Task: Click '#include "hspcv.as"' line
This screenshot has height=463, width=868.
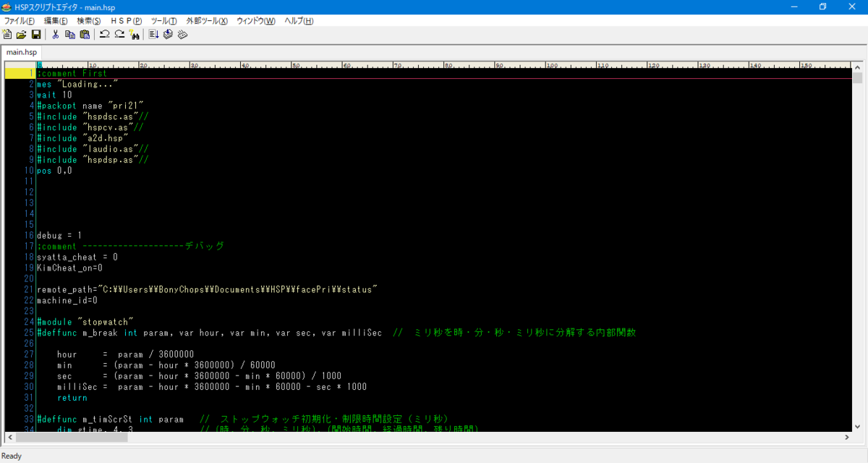Action: tap(90, 127)
